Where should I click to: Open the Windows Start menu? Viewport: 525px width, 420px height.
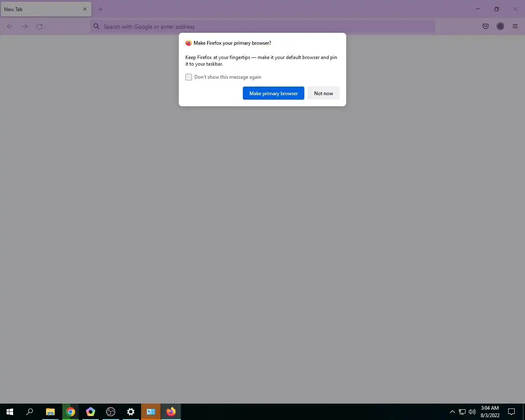point(10,412)
